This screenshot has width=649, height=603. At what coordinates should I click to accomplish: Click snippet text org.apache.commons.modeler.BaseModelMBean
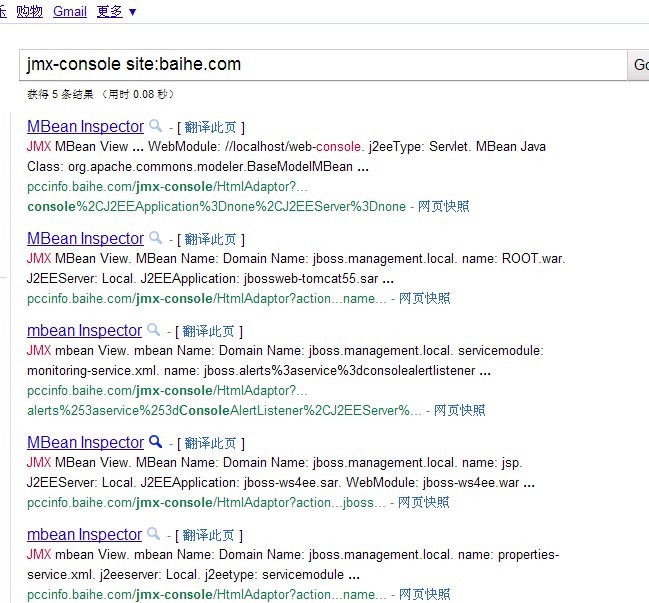pos(210,167)
